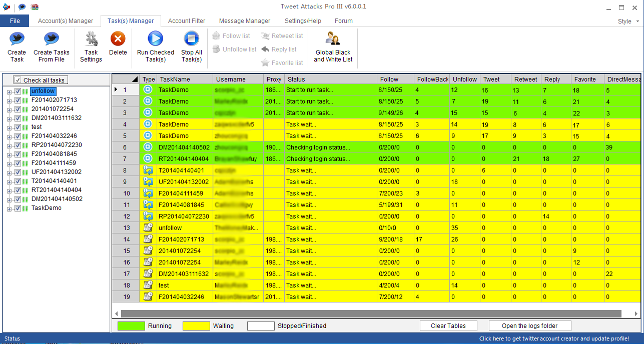
Task: Click Open the logs folder button
Action: click(530, 326)
